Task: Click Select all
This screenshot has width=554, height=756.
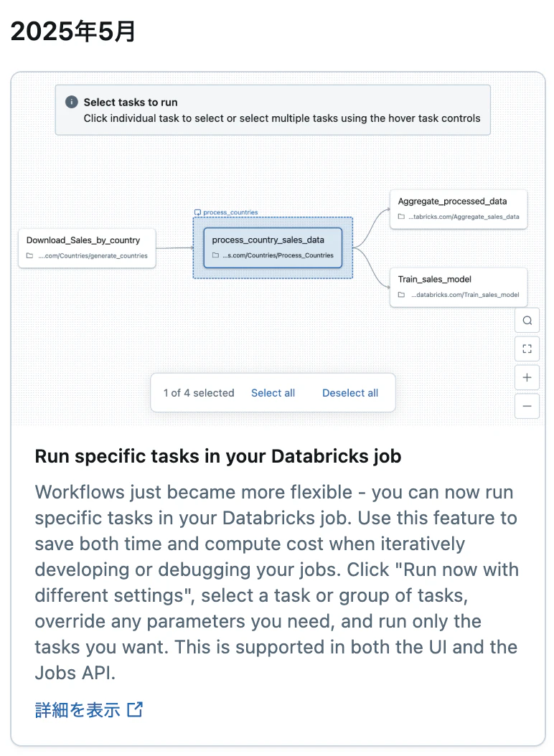Action: (273, 393)
